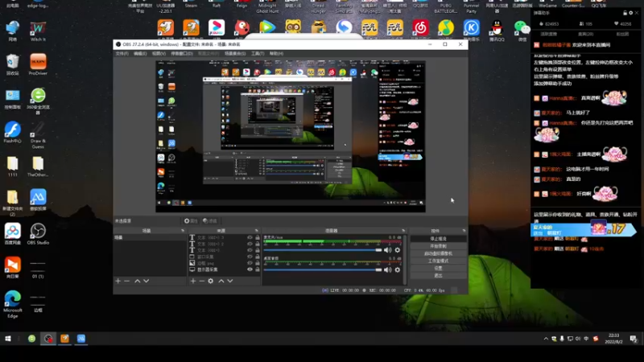644x362 pixels.
Task: Click the Windows Start button
Action: click(8, 339)
